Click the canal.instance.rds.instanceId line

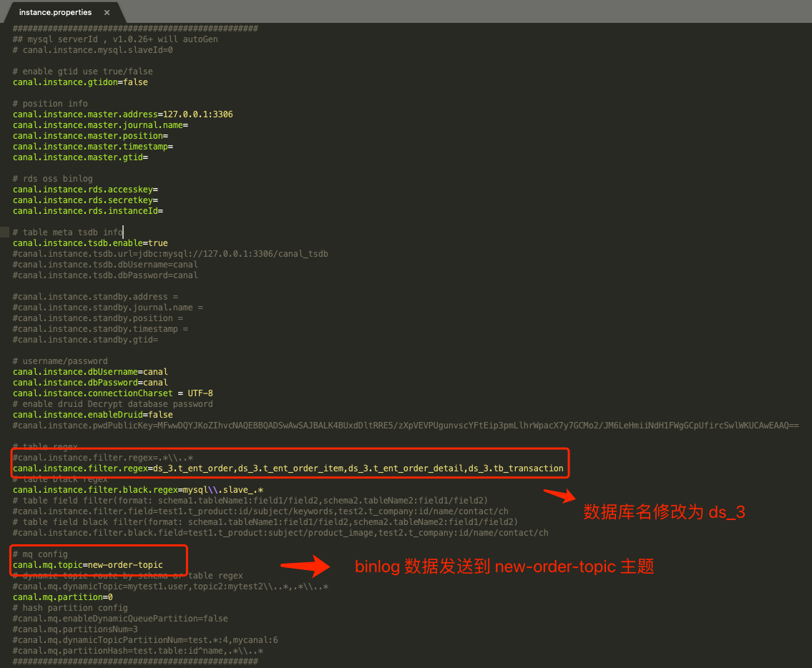click(87, 211)
